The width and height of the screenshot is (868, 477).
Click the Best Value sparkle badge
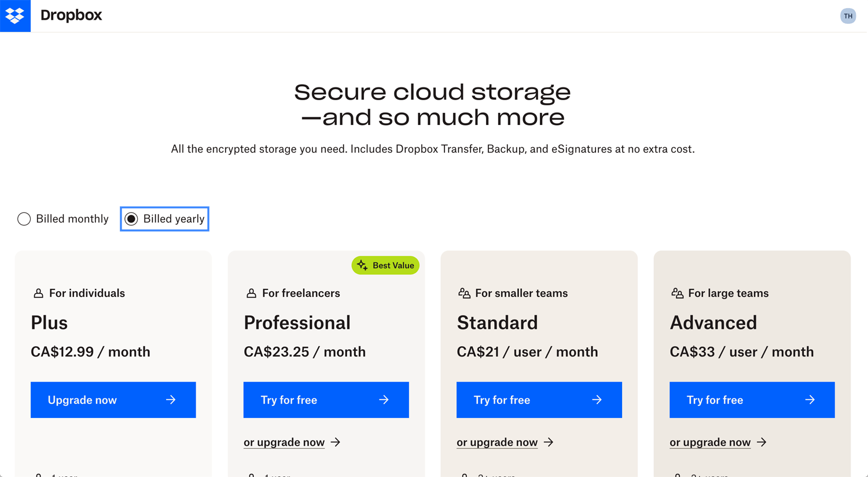(385, 265)
